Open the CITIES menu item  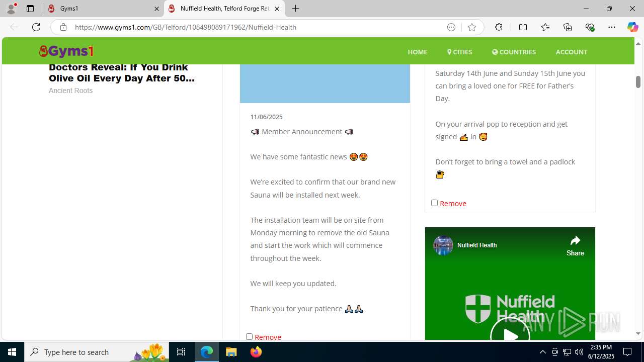tap(460, 52)
